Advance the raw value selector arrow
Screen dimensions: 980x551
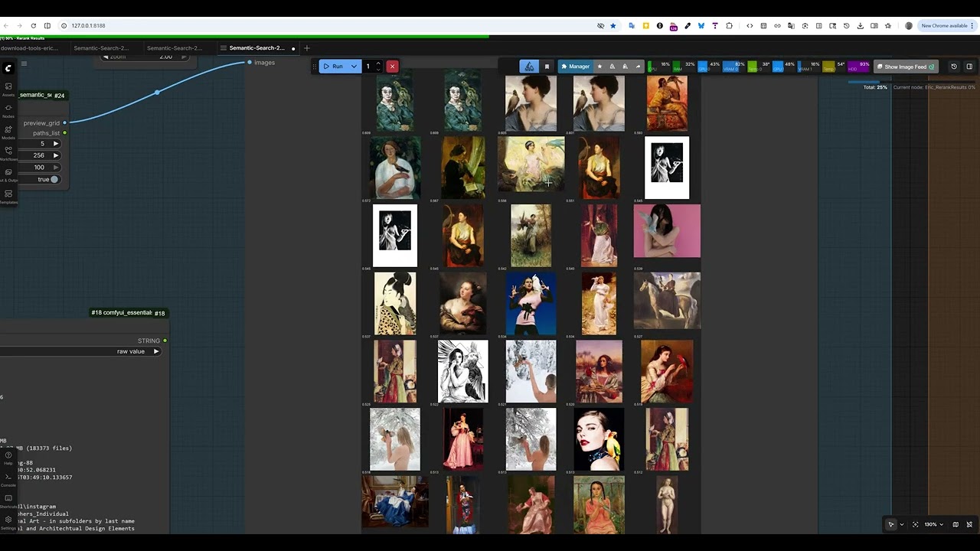(155, 351)
